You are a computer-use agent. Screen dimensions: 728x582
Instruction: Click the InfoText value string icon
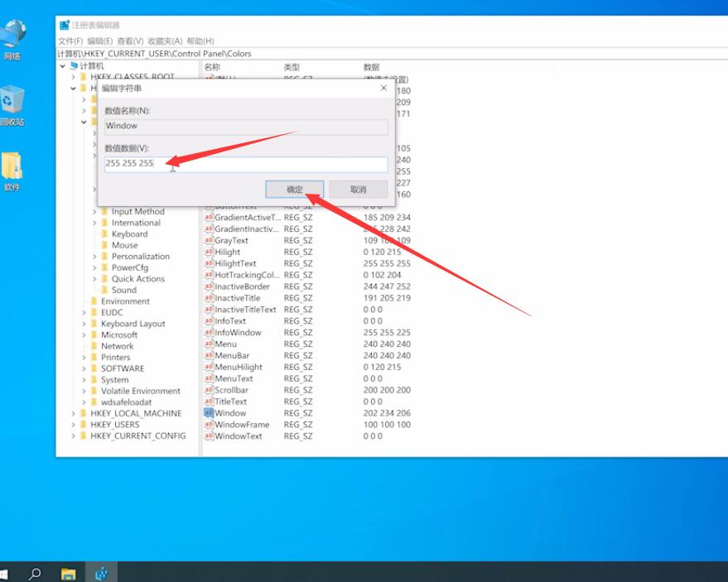(x=209, y=321)
